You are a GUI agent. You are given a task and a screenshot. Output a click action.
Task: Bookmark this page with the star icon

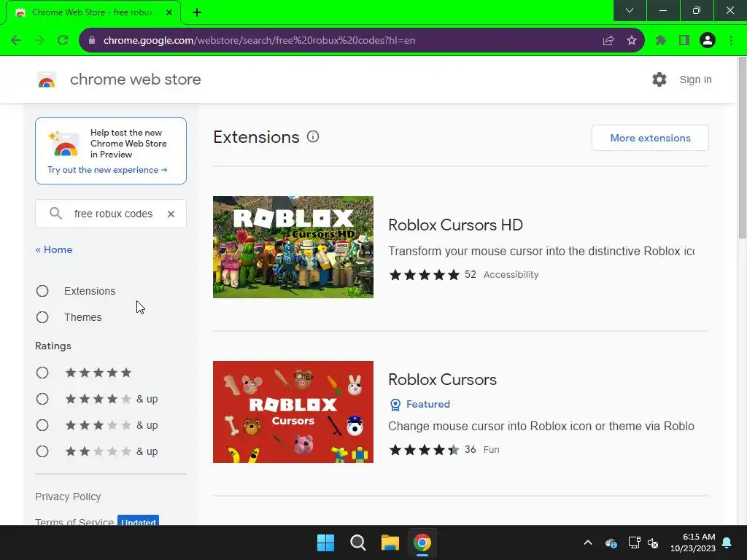coord(632,41)
